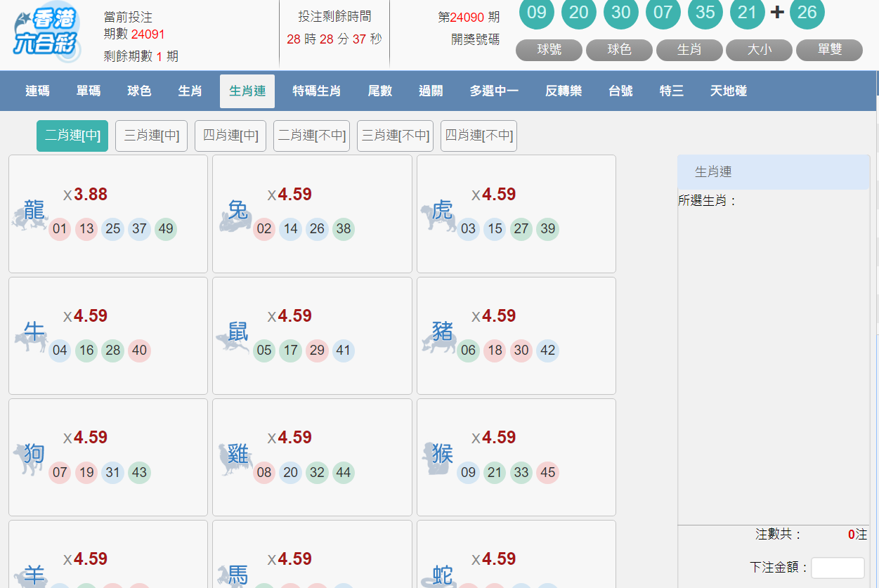Viewport: 879px width, 588px height.
Task: Select the Rooster (雞) zodiac card
Action: pyautogui.click(x=312, y=457)
